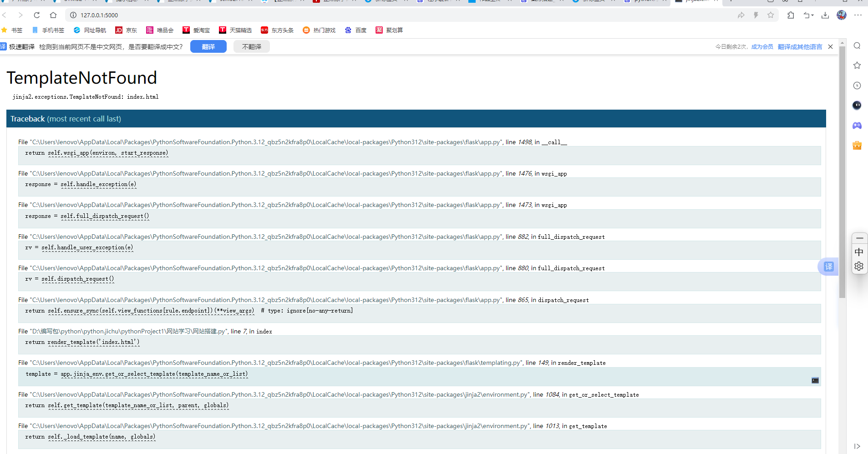Open the 爱淘宝 bookmark
The width and height of the screenshot is (868, 454).
(196, 30)
